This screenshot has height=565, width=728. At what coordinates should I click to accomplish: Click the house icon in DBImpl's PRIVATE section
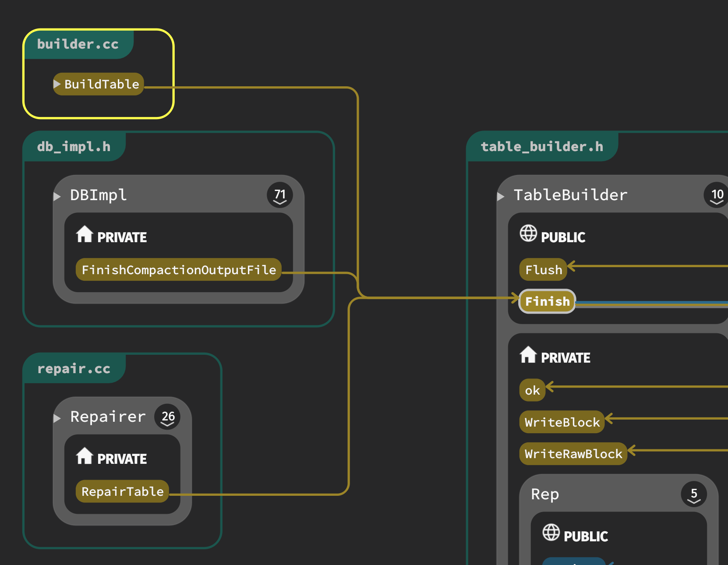point(84,234)
